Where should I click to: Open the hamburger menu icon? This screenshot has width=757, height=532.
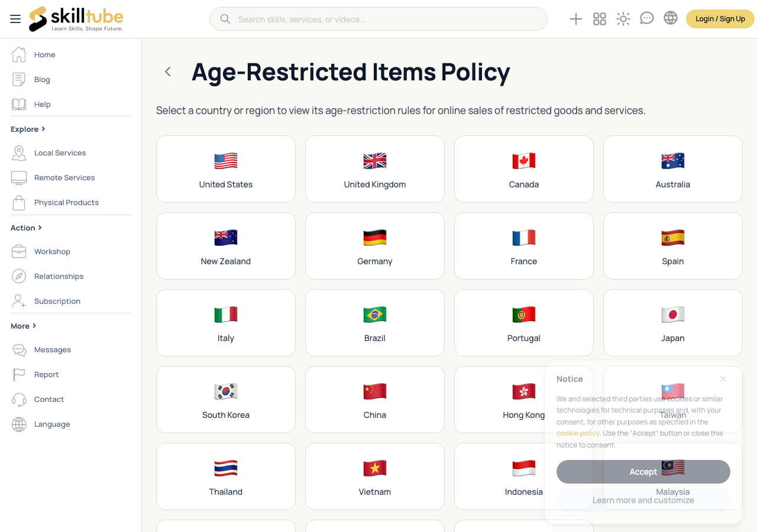pyautogui.click(x=15, y=20)
